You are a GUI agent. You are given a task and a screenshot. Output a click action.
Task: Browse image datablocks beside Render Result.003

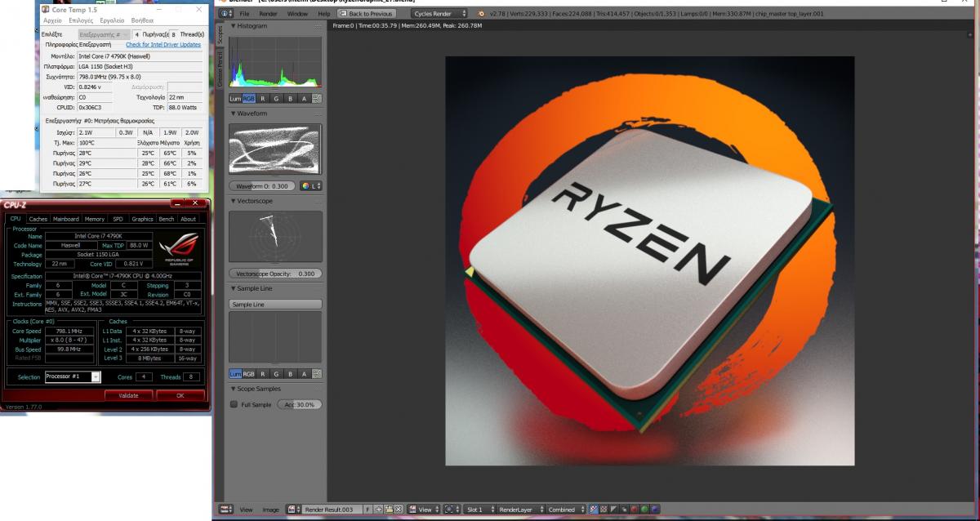point(295,510)
